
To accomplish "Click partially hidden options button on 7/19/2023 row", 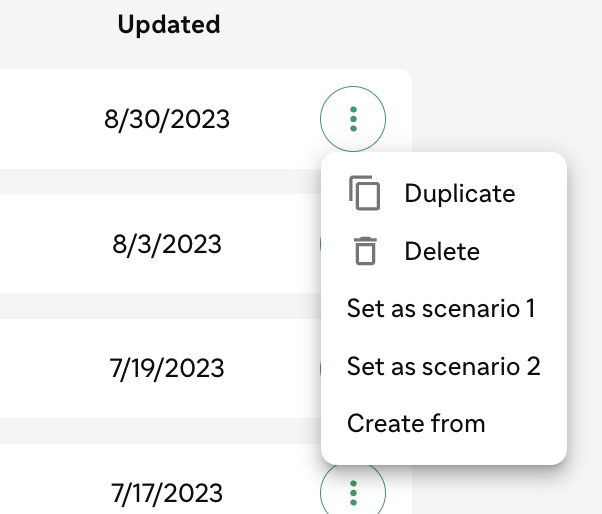I will click(321, 368).
